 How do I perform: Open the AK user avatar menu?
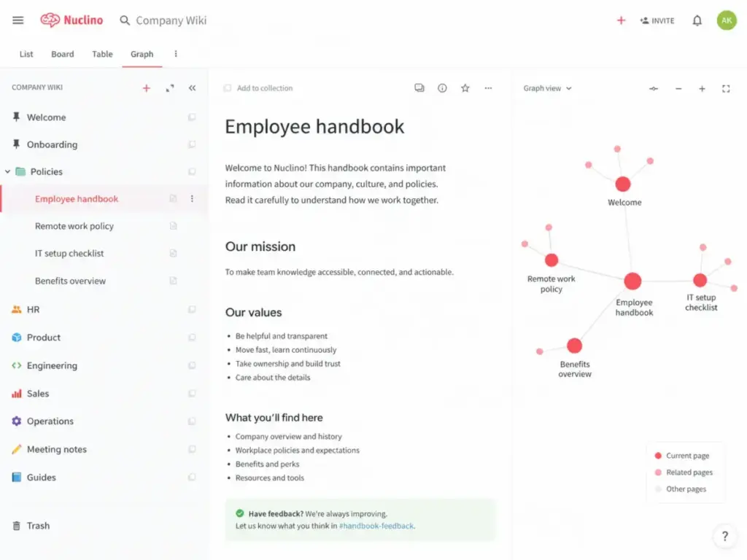point(727,20)
